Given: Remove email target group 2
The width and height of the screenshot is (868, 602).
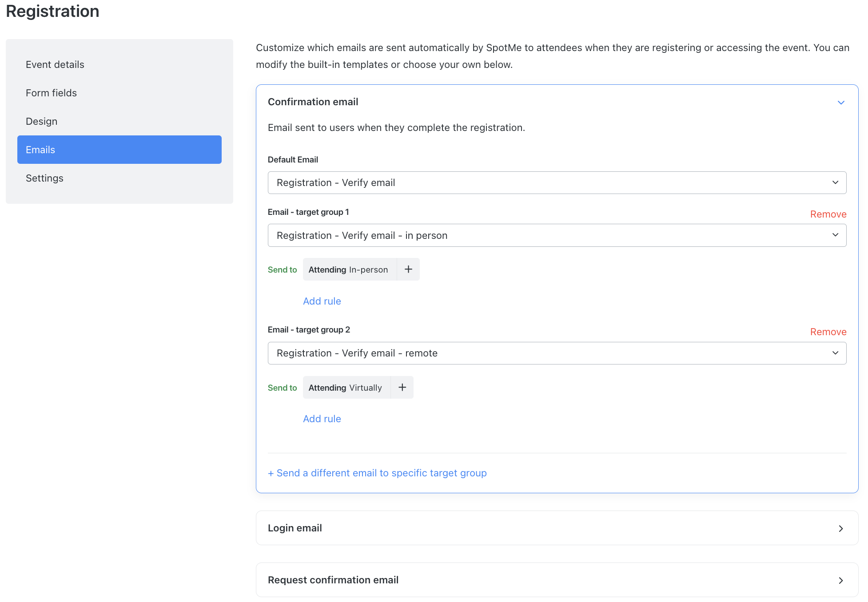Looking at the screenshot, I should point(828,332).
